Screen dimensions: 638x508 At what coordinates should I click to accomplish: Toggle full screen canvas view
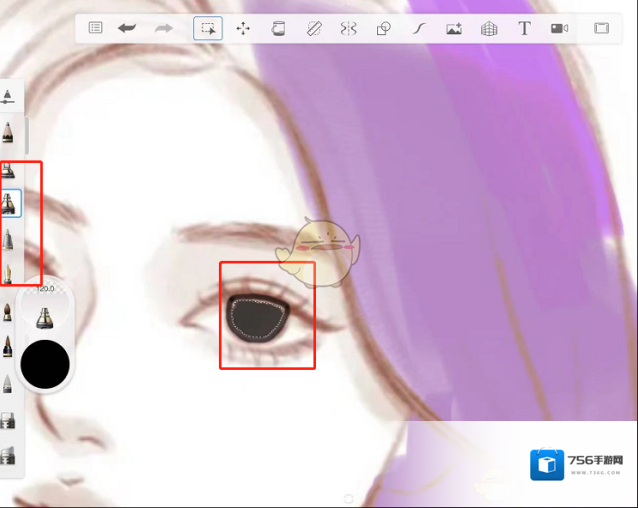click(x=601, y=28)
